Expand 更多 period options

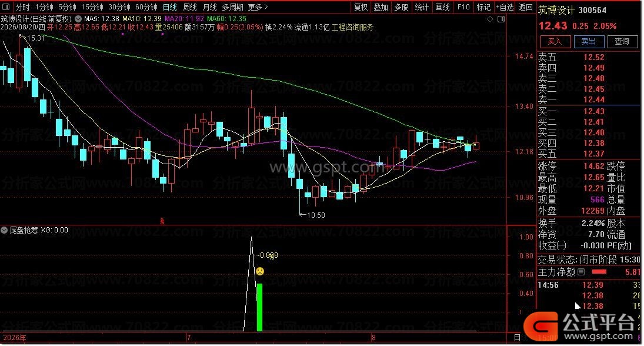click(258, 8)
